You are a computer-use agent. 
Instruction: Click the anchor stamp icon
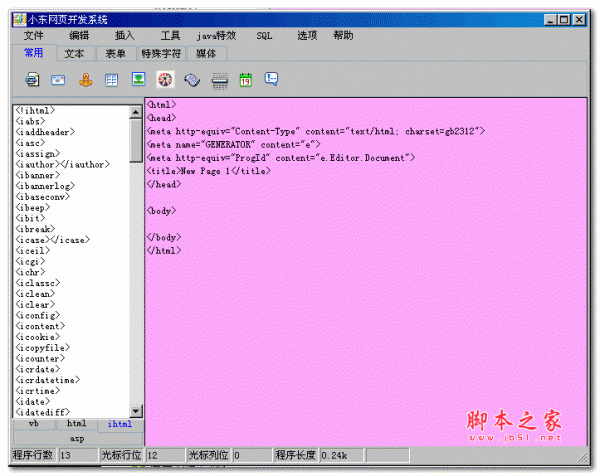click(86, 79)
